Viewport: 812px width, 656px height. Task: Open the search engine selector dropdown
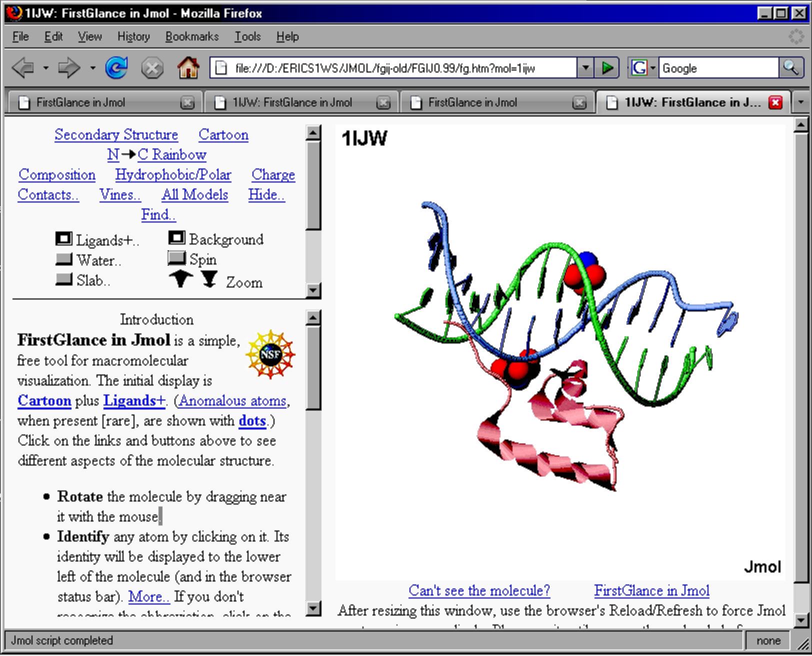click(653, 67)
